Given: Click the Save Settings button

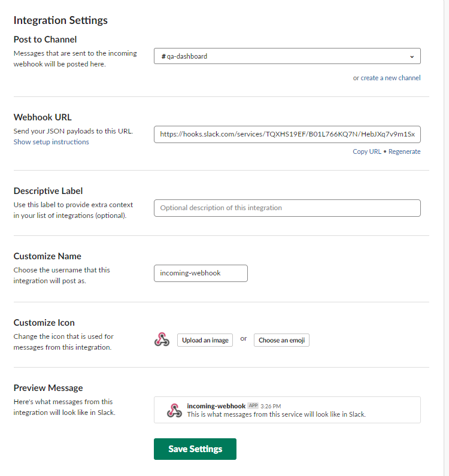Looking at the screenshot, I should point(195,449).
